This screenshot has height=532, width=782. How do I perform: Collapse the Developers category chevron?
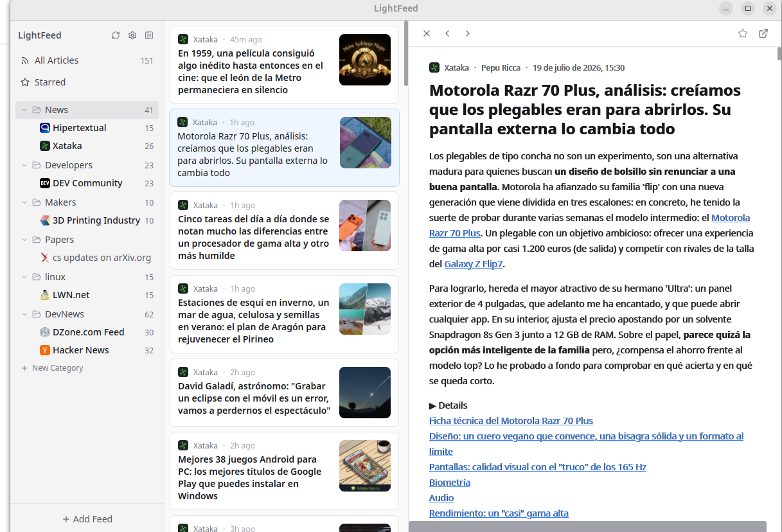[x=24, y=165]
